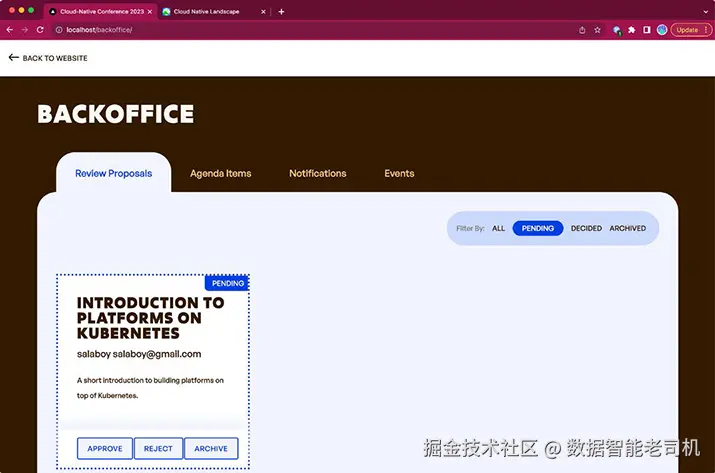The image size is (715, 473).
Task: Click the Back to Website arrow icon
Action: tap(13, 57)
